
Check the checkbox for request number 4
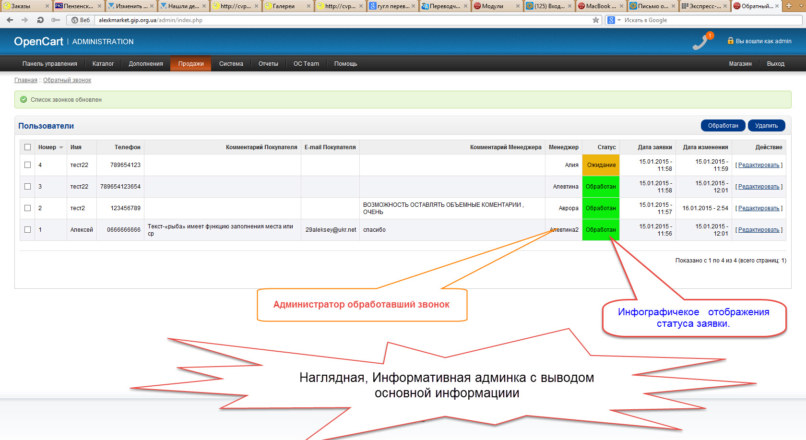tap(27, 164)
